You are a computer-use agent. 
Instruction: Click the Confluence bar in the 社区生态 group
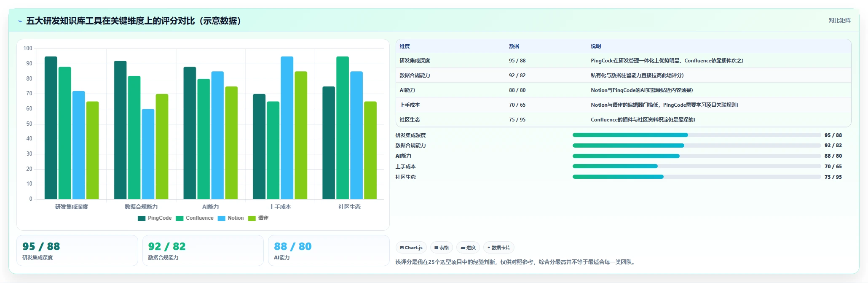coord(343,128)
